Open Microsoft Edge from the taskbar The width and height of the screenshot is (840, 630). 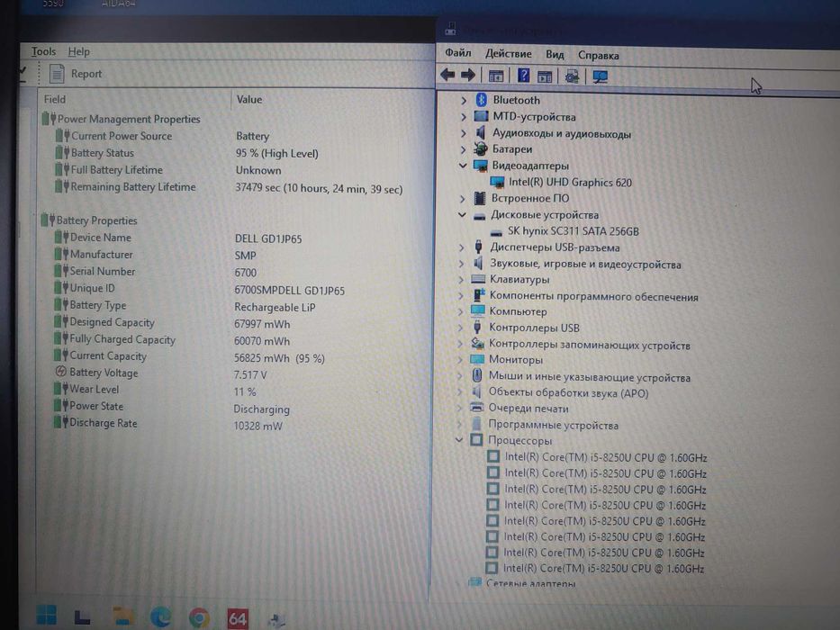161,617
